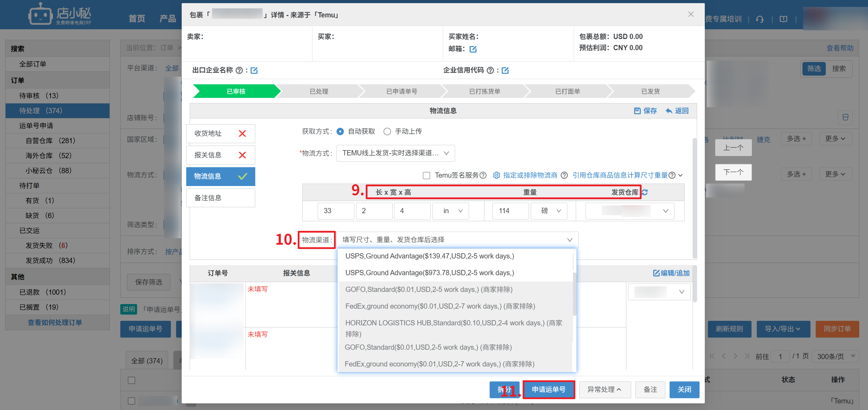Click edit icon beside 企业信用代码
This screenshot has width=868, height=410.
505,70
